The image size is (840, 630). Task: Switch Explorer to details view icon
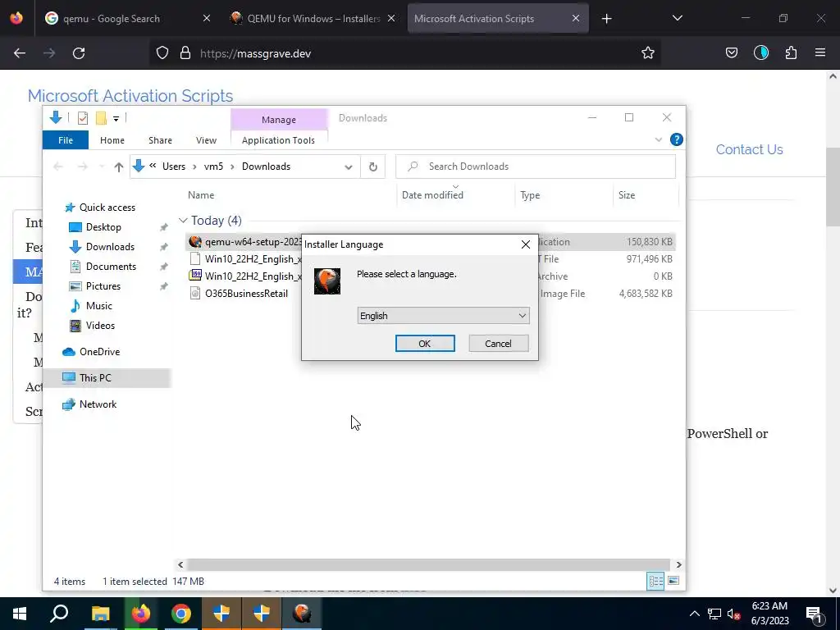tap(655, 582)
